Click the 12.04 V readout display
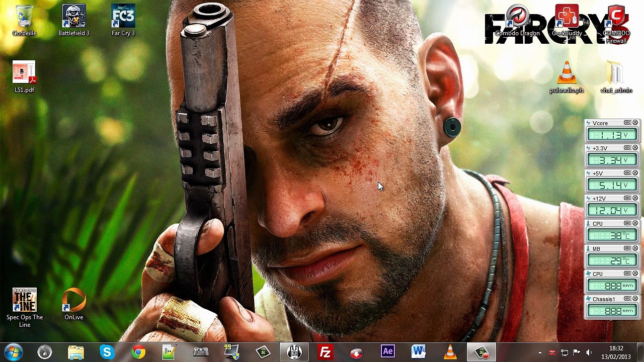 pos(612,210)
